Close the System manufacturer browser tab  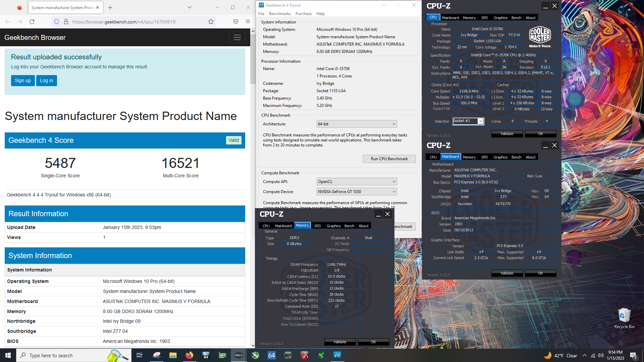coord(98,7)
